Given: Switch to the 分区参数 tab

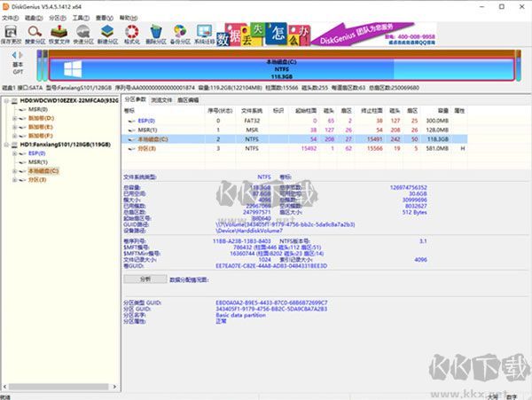Looking at the screenshot, I should pyautogui.click(x=135, y=99).
